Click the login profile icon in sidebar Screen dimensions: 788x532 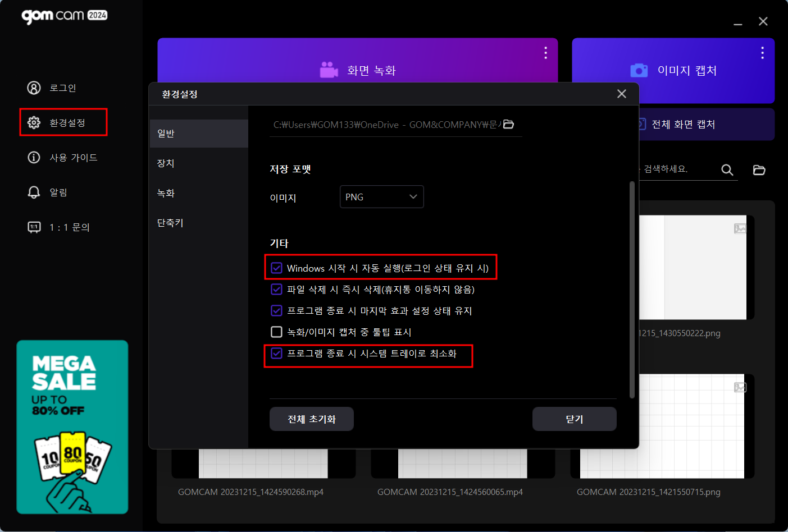pos(34,88)
